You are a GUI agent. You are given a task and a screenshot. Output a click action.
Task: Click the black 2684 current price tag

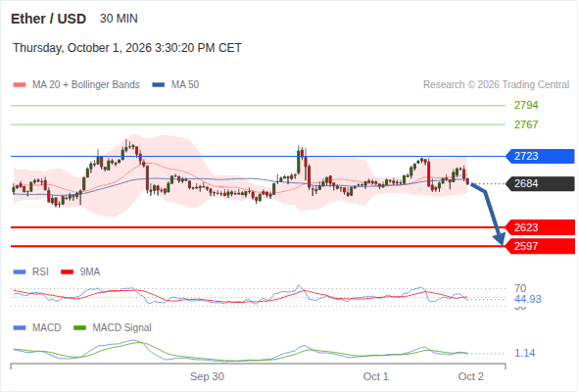[x=540, y=183]
